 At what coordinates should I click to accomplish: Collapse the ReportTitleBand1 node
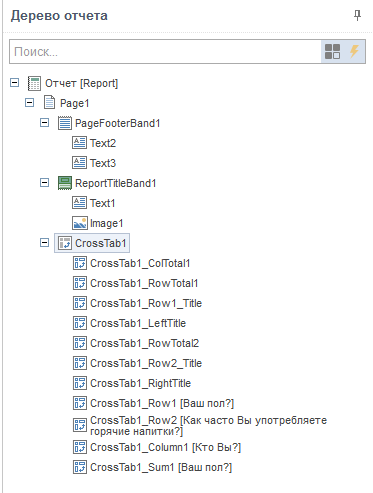(x=44, y=183)
